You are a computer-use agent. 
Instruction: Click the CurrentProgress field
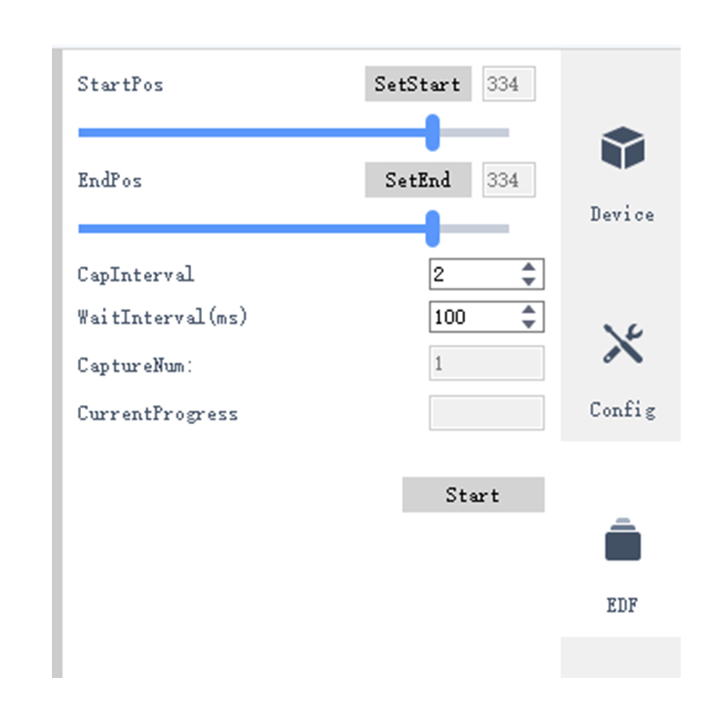pyautogui.click(x=486, y=412)
